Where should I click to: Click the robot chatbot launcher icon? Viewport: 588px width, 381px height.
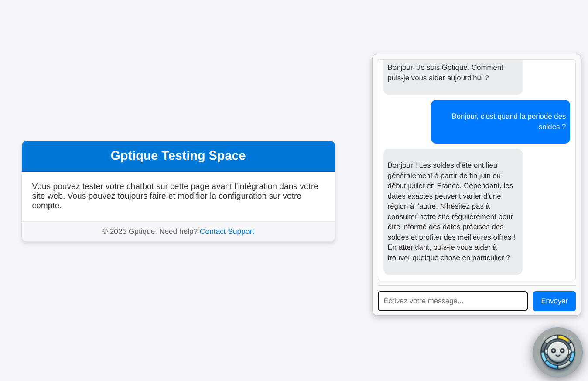click(x=558, y=352)
